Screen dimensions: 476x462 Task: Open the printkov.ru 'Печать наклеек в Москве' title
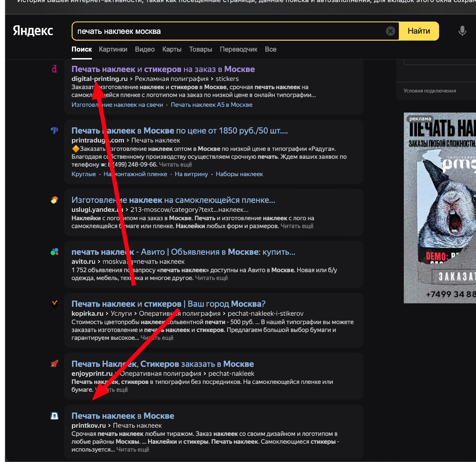pos(123,416)
